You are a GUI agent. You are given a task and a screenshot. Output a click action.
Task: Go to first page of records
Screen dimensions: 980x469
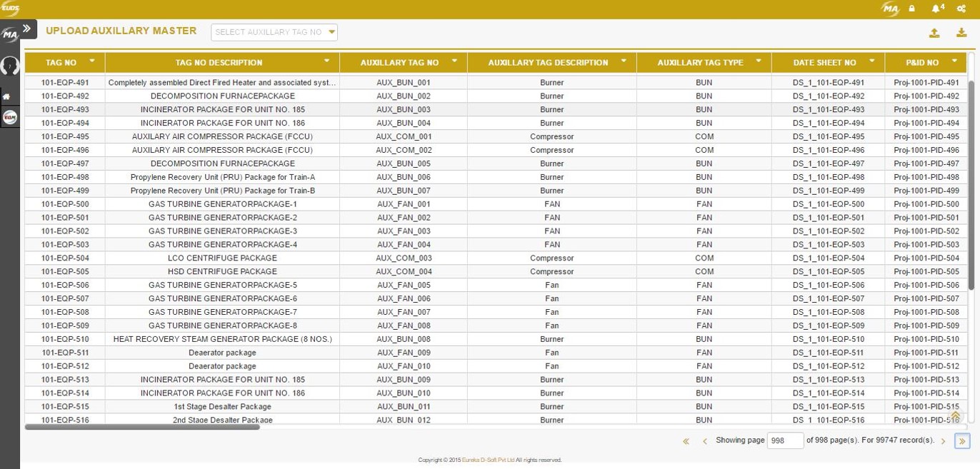point(686,441)
